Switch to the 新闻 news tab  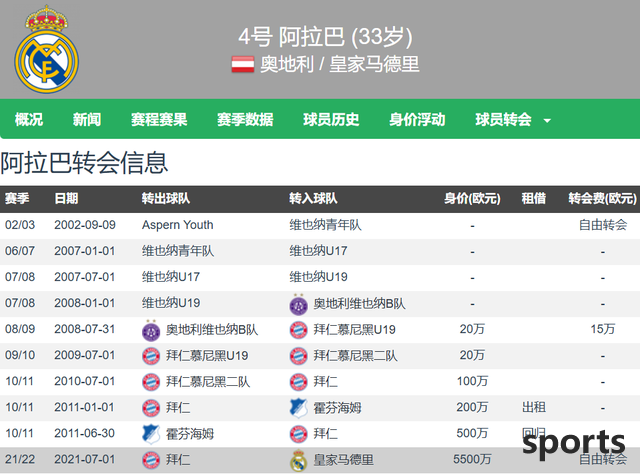[87, 120]
